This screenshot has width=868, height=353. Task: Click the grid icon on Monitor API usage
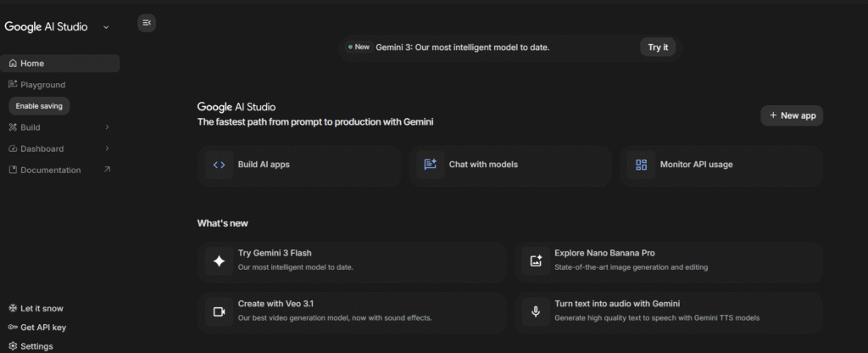click(641, 165)
